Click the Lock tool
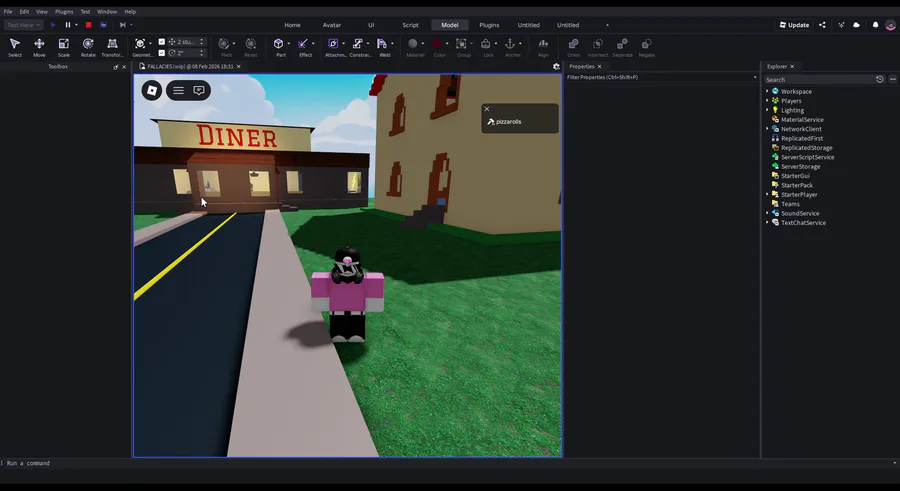The image size is (900, 491). [487, 47]
